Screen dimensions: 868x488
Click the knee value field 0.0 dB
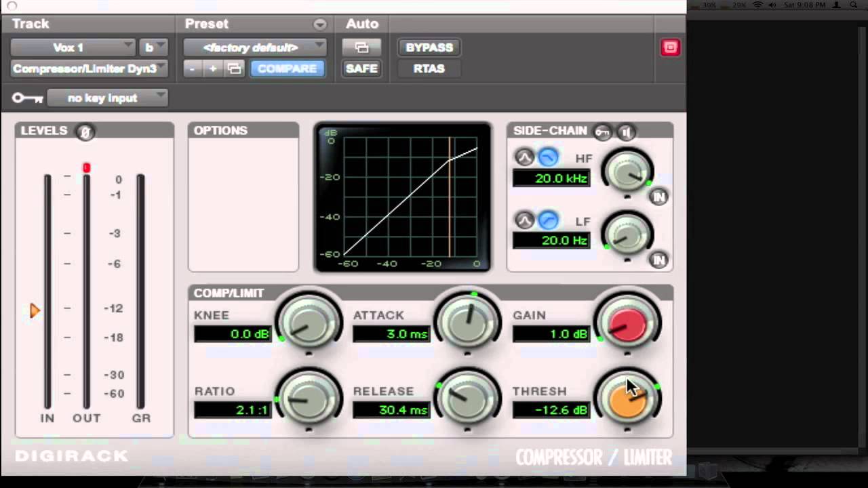coord(233,334)
